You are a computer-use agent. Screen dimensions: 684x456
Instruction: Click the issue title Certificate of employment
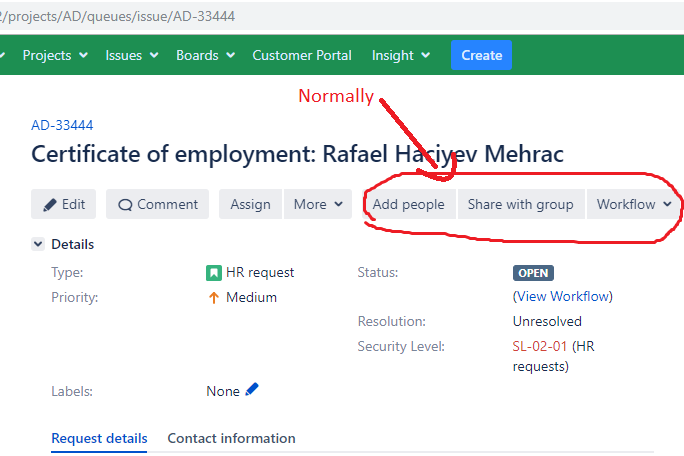tap(297, 154)
